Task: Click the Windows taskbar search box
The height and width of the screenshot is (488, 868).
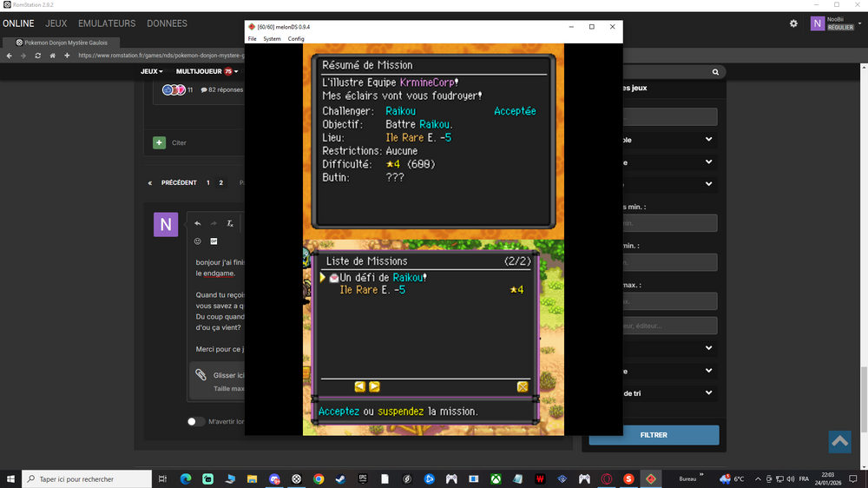Action: click(87, 478)
